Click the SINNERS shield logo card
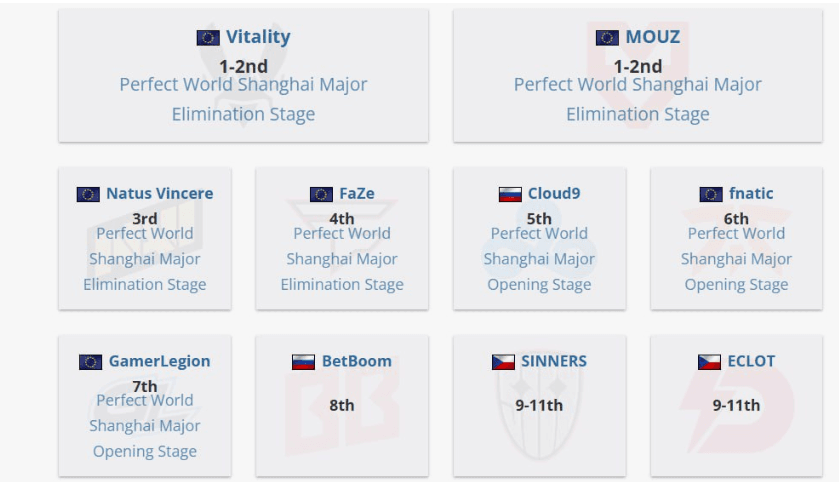The height and width of the screenshot is (482, 839). tap(539, 406)
